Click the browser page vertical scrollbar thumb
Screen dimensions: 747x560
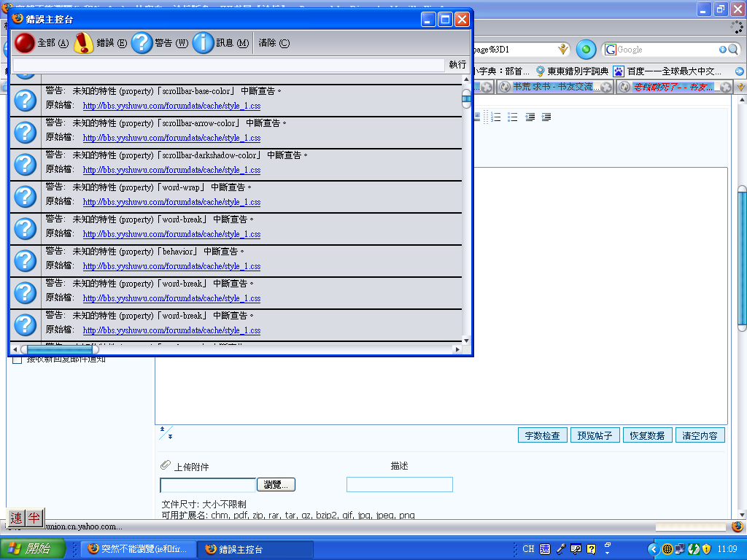pyautogui.click(x=742, y=257)
